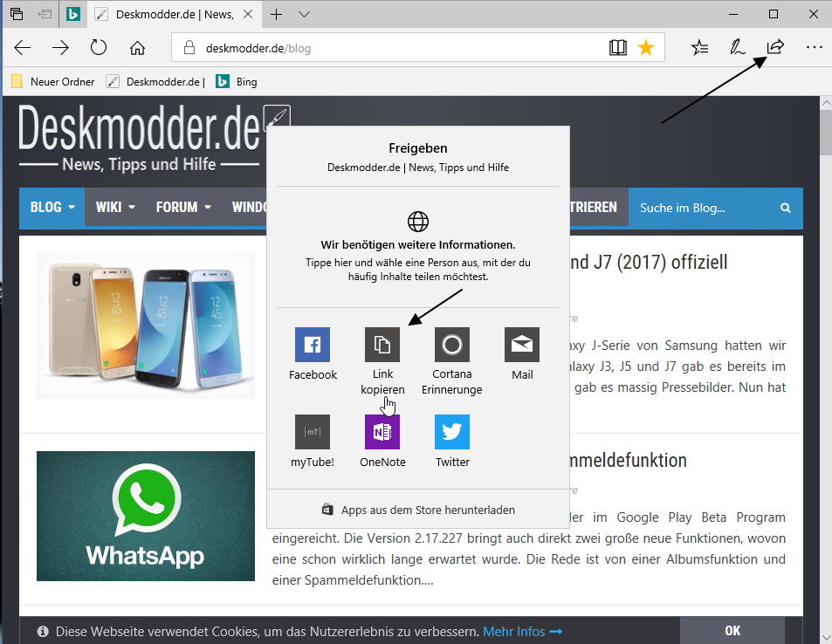
Task: Choose Link kopieren in share panel
Action: (x=382, y=361)
